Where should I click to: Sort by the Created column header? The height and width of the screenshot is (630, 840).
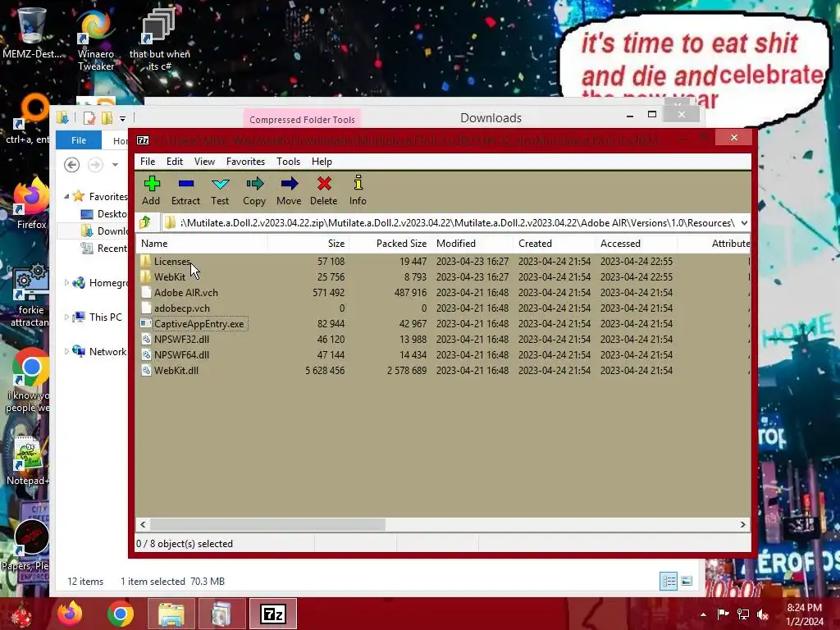(x=554, y=243)
